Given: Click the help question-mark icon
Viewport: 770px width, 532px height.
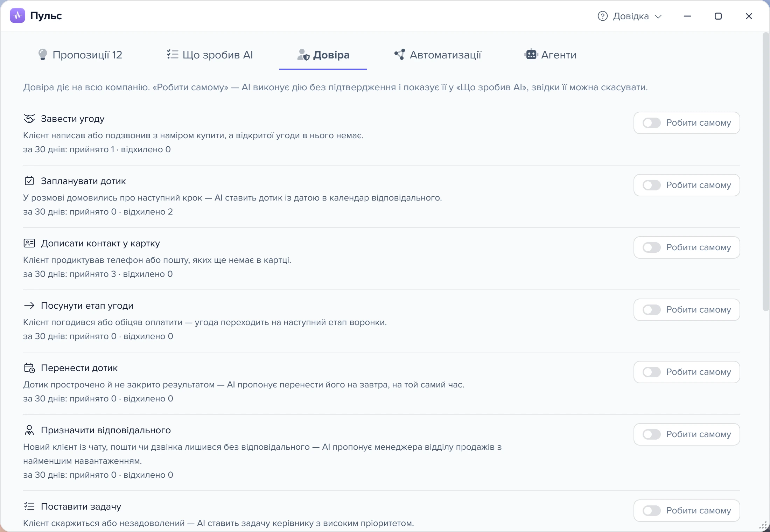Looking at the screenshot, I should (x=602, y=16).
